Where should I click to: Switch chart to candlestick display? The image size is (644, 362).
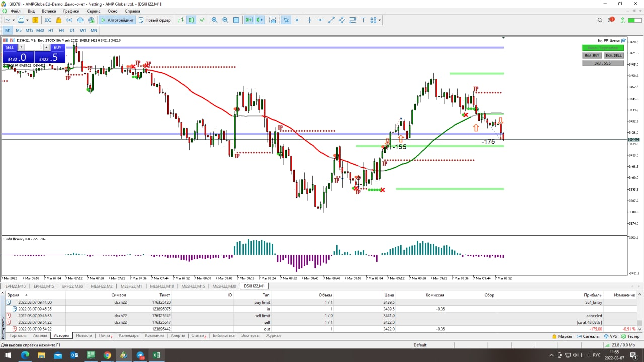pyautogui.click(x=192, y=20)
